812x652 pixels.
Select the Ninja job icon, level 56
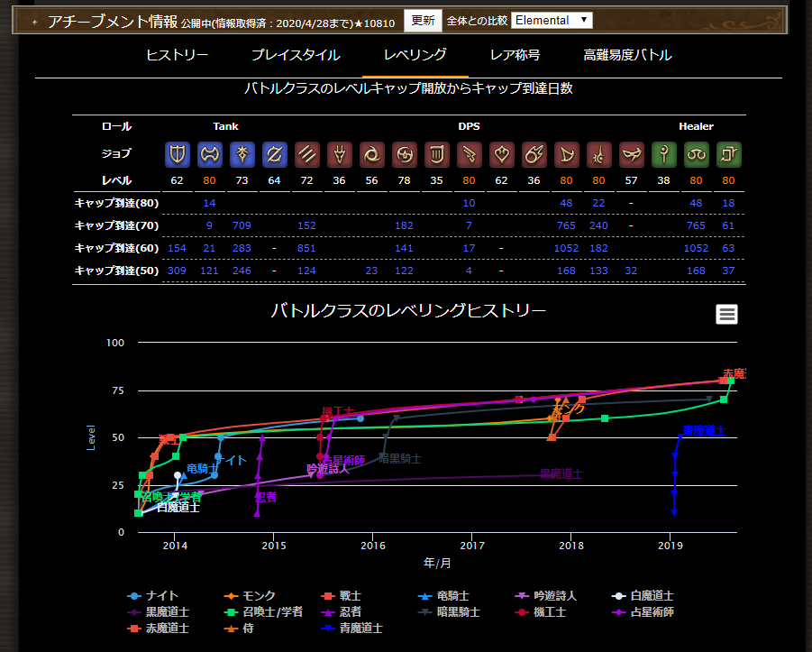click(372, 154)
